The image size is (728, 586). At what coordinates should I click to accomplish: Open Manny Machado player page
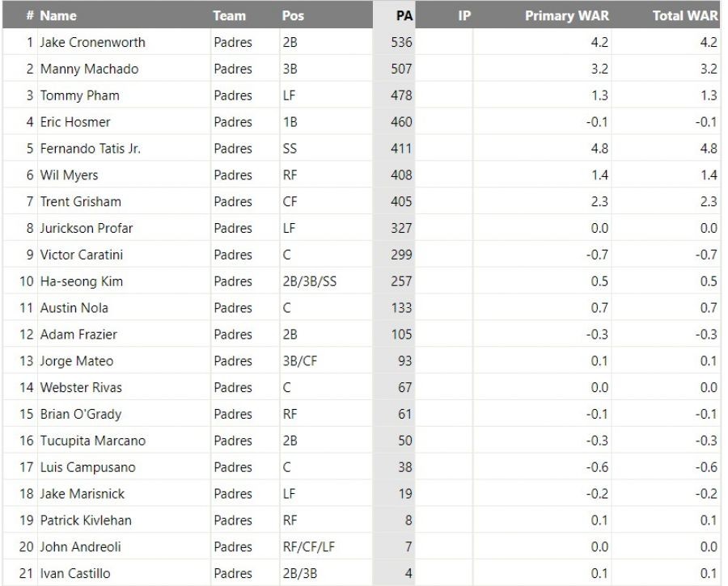pyautogui.click(x=89, y=69)
